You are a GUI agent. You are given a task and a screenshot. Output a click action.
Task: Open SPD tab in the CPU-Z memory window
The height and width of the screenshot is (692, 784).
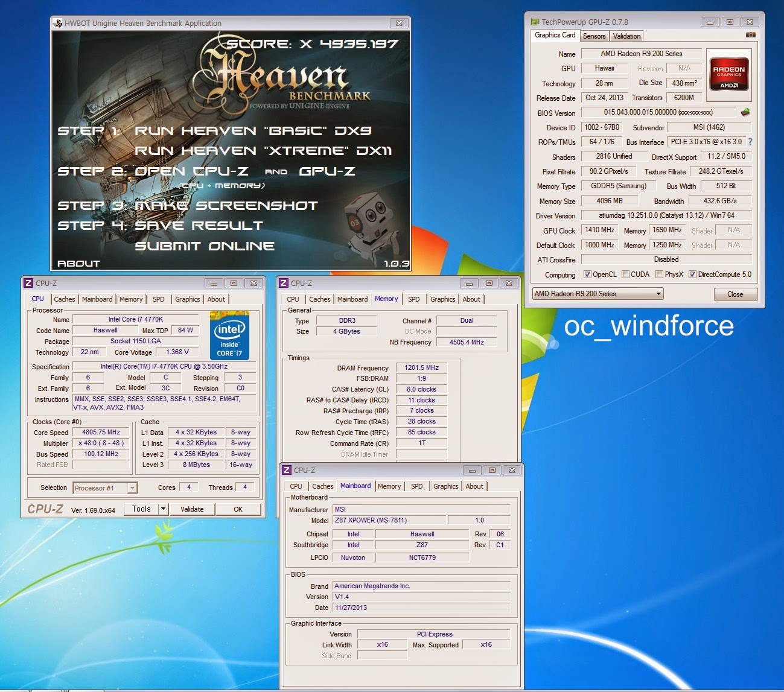413,299
